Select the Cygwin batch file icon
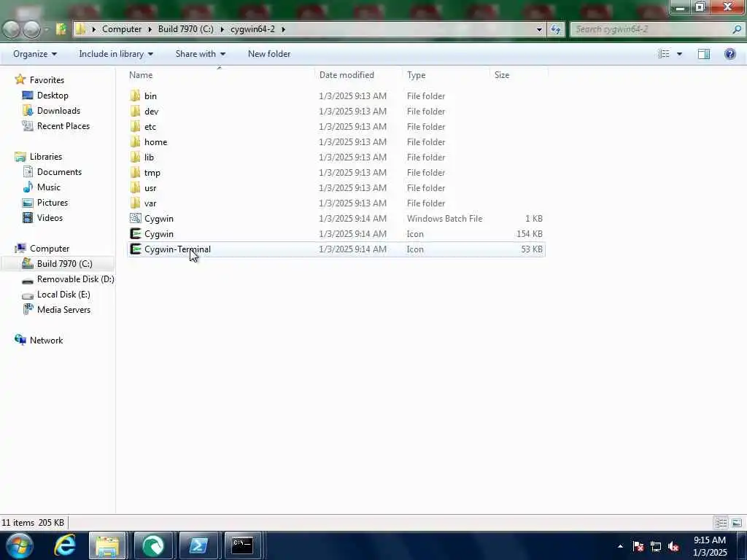This screenshot has width=747, height=560. [x=135, y=218]
